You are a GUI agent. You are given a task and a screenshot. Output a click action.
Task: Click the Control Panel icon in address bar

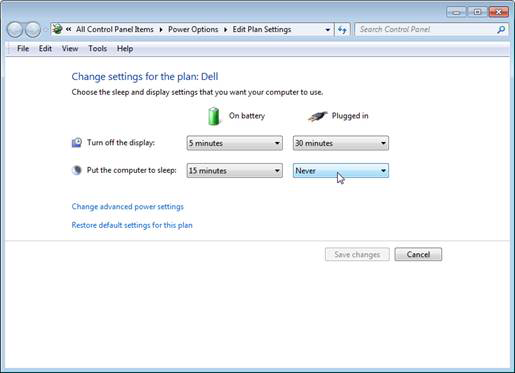(x=57, y=29)
